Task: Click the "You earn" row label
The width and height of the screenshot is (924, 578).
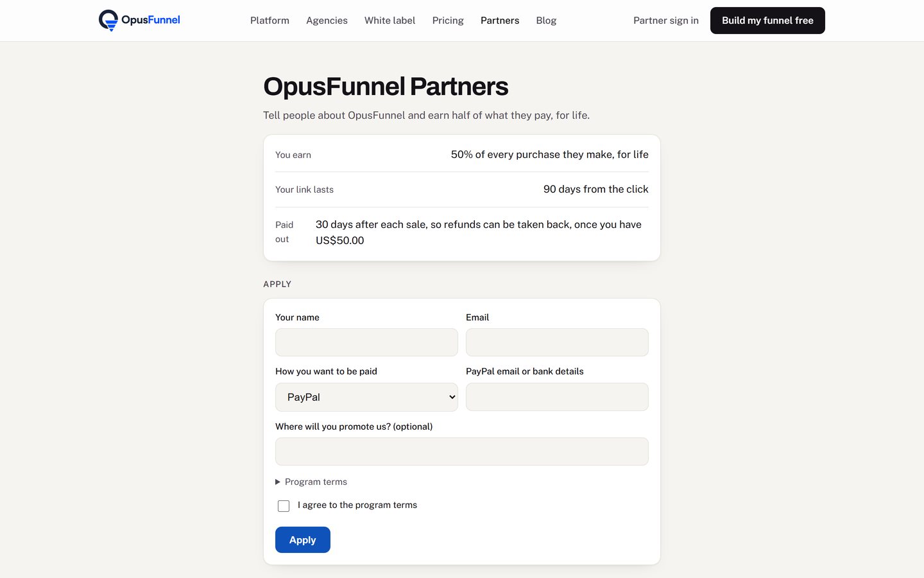Action: [293, 155]
